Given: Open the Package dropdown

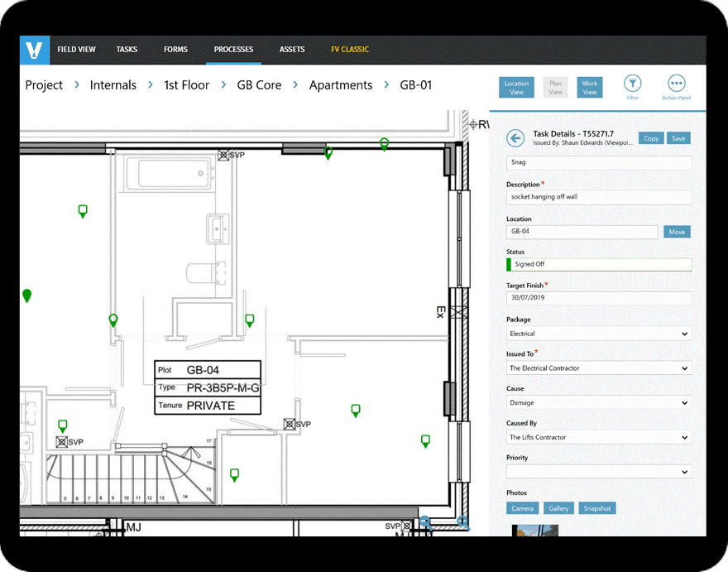Looking at the screenshot, I should 598,333.
